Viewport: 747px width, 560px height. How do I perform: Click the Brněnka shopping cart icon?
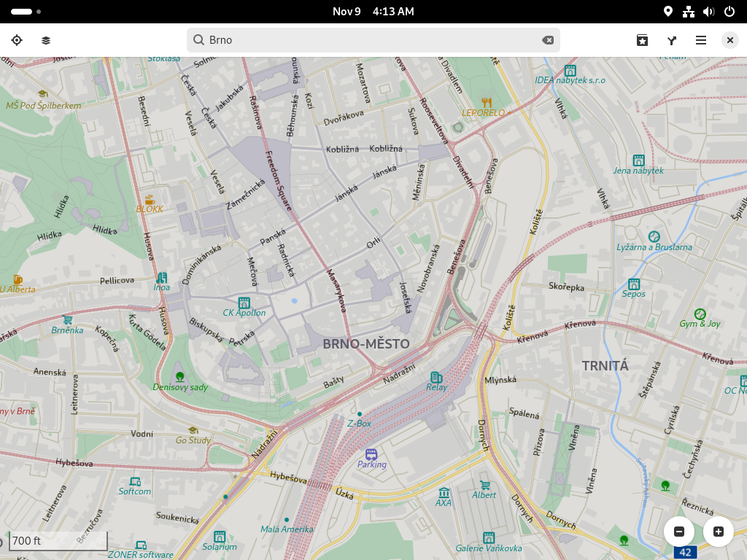[68, 320]
